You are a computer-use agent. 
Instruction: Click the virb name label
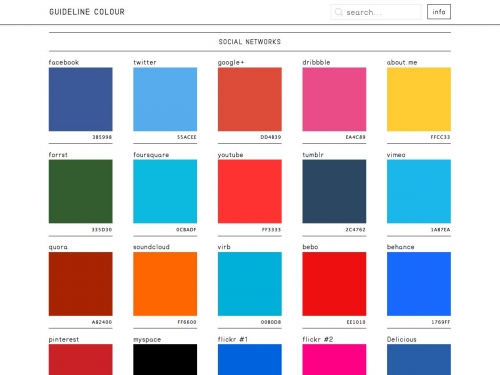coord(224,247)
